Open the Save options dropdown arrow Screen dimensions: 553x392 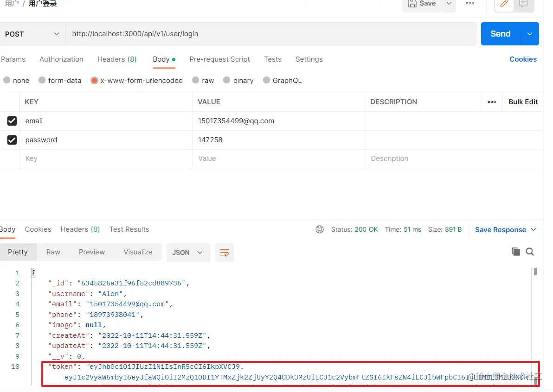449,4
